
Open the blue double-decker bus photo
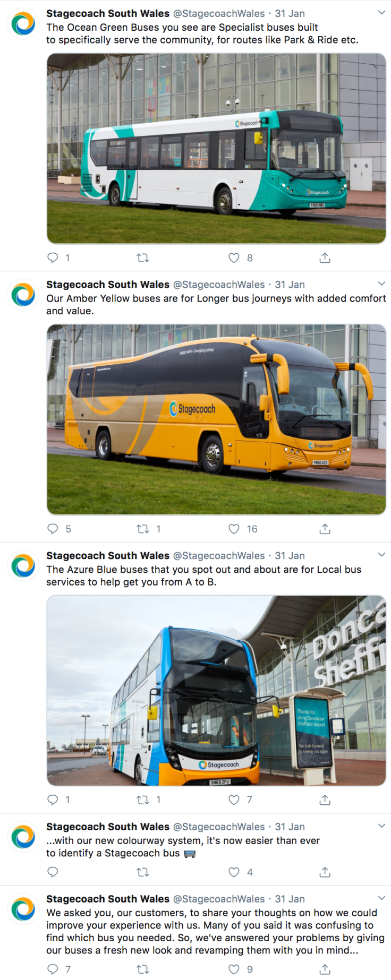(x=216, y=690)
